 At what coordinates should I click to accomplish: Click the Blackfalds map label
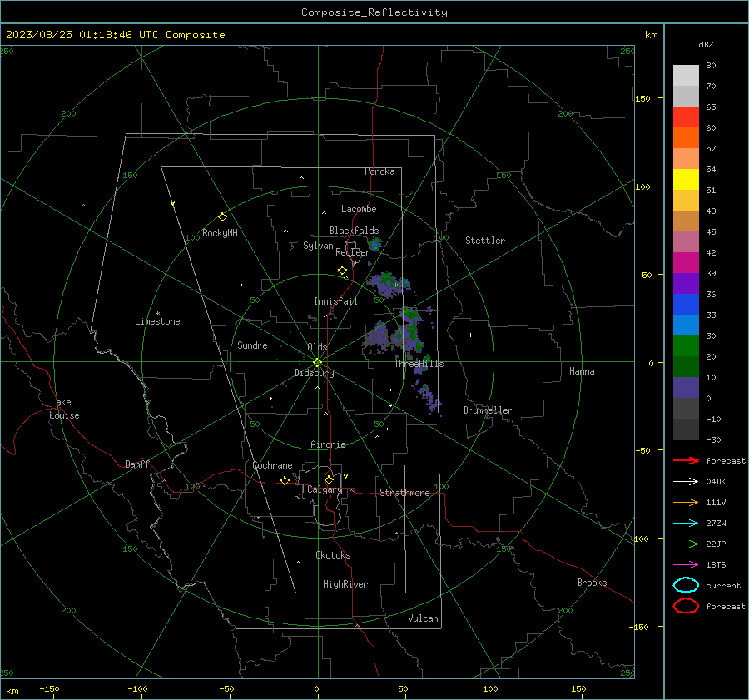click(354, 231)
